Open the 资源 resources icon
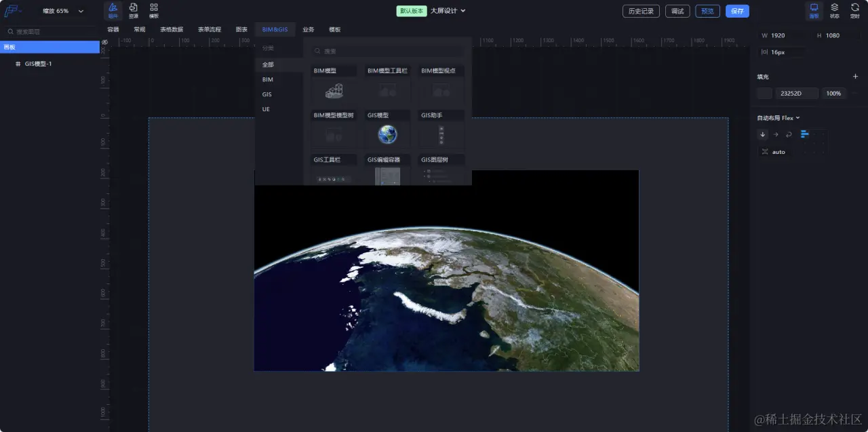Viewport: 868px width, 432px height. coord(134,10)
